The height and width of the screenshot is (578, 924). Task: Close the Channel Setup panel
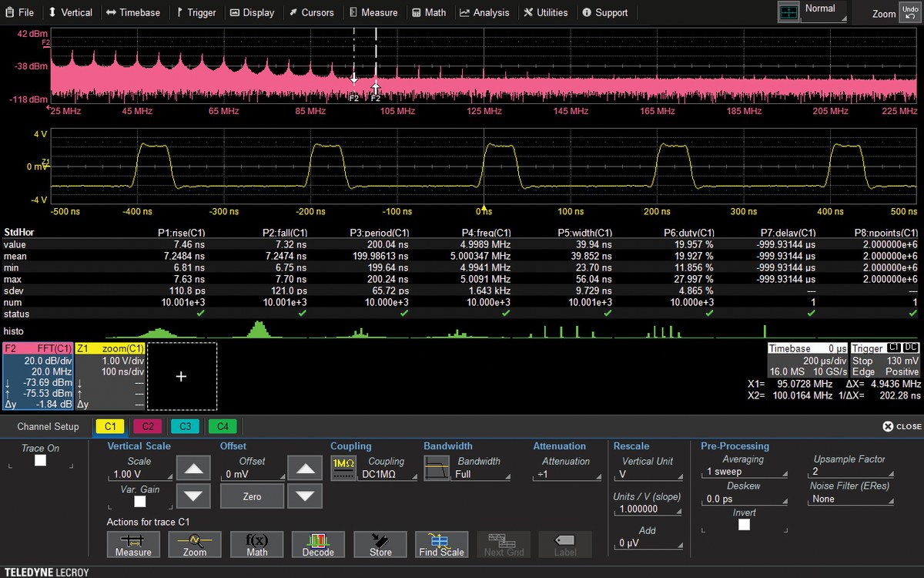pos(902,426)
